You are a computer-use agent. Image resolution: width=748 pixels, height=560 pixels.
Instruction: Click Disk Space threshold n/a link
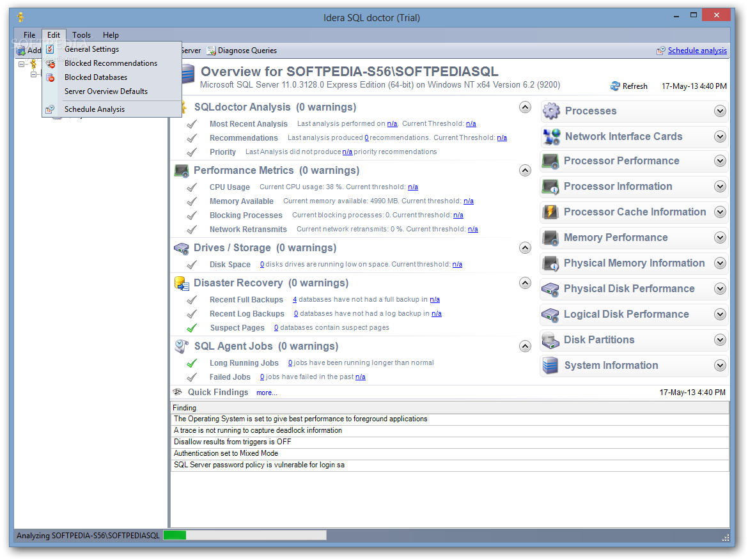coord(457,264)
